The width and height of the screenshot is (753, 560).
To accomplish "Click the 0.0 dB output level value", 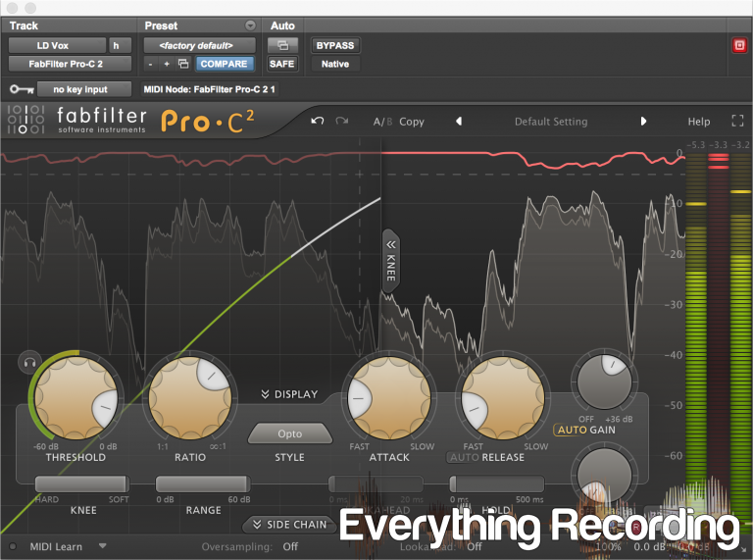I will [x=651, y=546].
